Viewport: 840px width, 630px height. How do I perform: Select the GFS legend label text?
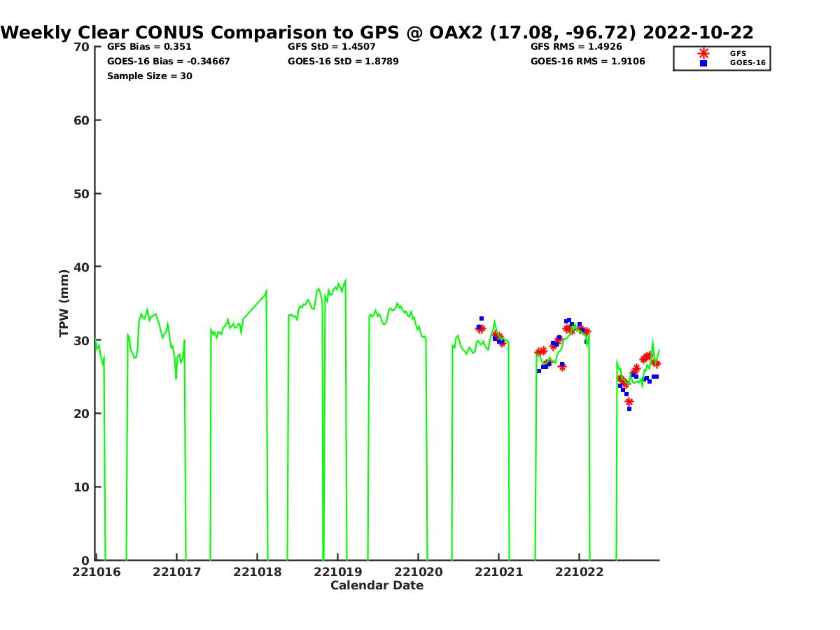(738, 53)
